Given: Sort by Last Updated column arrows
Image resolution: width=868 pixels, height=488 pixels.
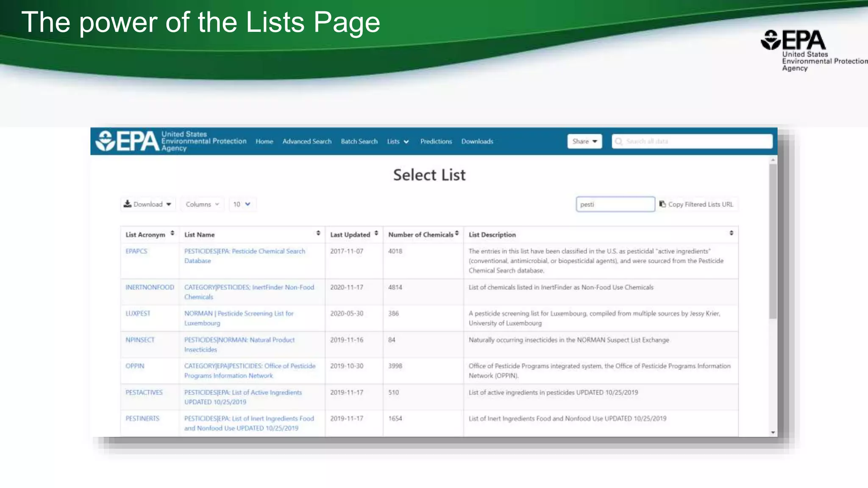Looking at the screenshot, I should [376, 233].
